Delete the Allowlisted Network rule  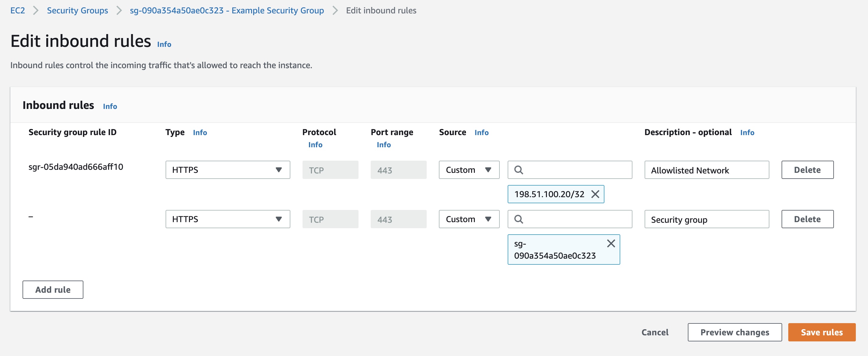coord(807,170)
